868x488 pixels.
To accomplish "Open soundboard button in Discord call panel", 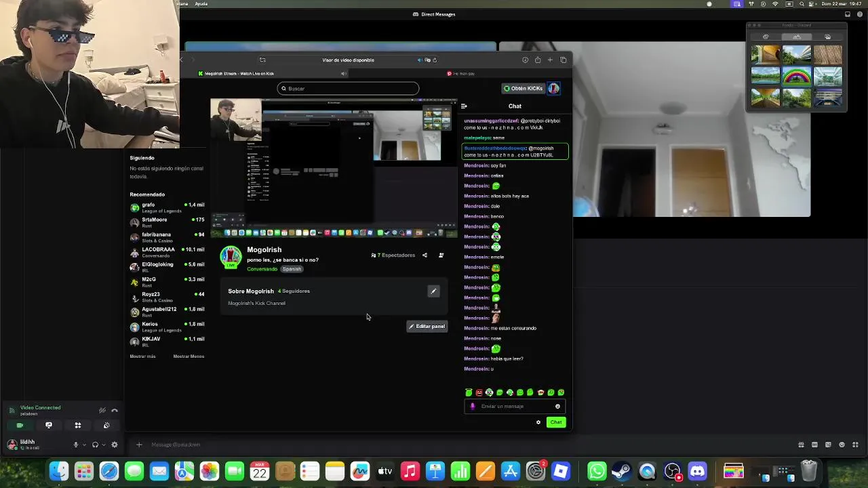I will point(106,425).
